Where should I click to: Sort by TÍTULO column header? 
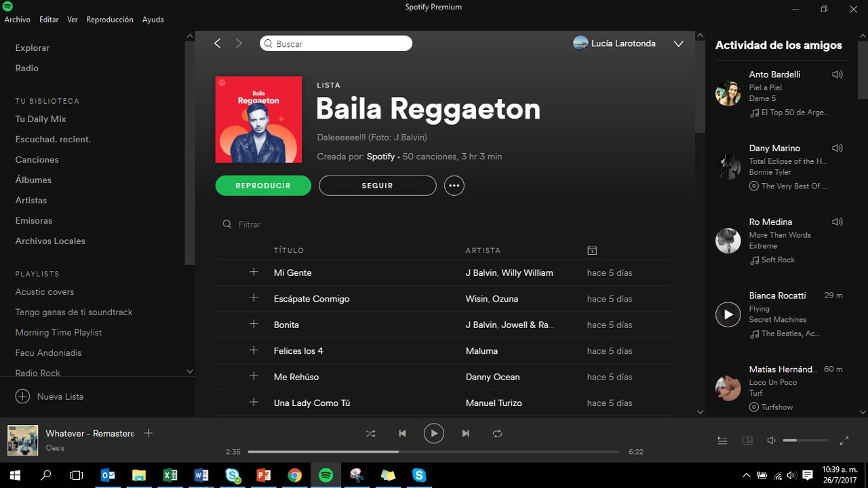coord(289,250)
